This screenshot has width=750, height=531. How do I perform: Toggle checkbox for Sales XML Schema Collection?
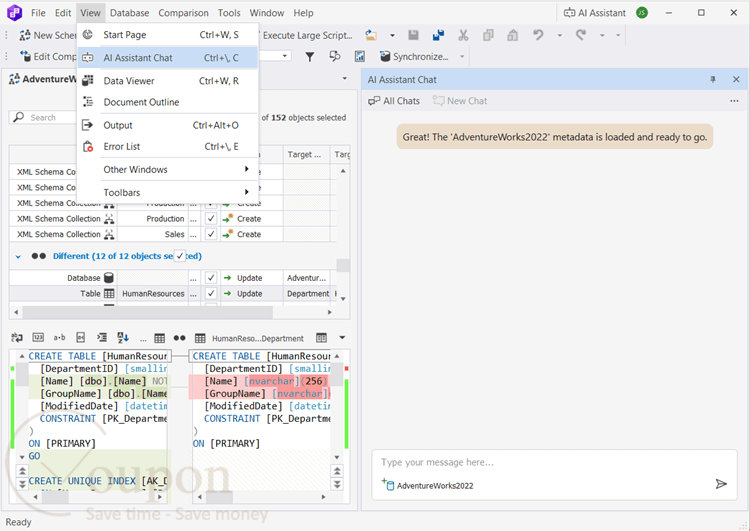(x=210, y=234)
